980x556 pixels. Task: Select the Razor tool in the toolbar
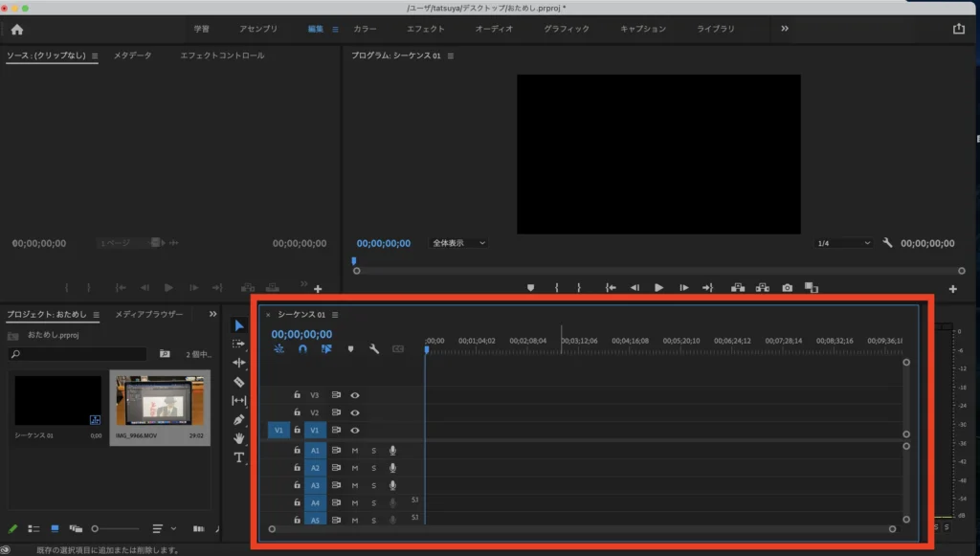click(239, 382)
